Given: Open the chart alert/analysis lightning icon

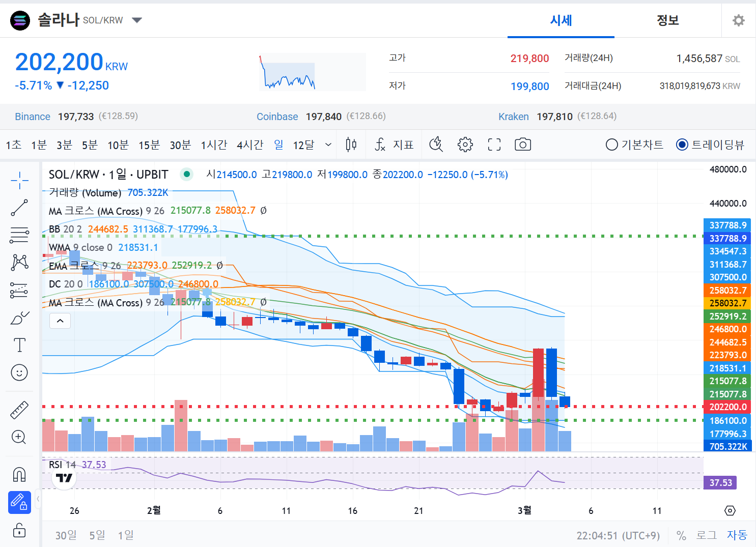Looking at the screenshot, I should click(x=436, y=145).
